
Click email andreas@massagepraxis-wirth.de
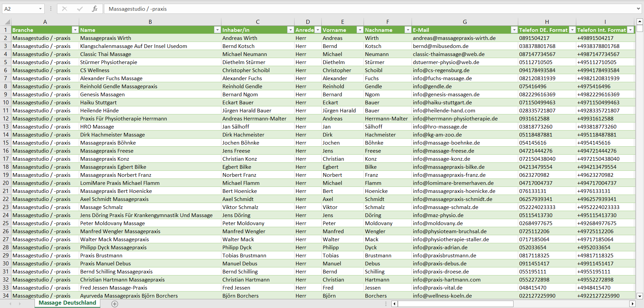point(465,38)
